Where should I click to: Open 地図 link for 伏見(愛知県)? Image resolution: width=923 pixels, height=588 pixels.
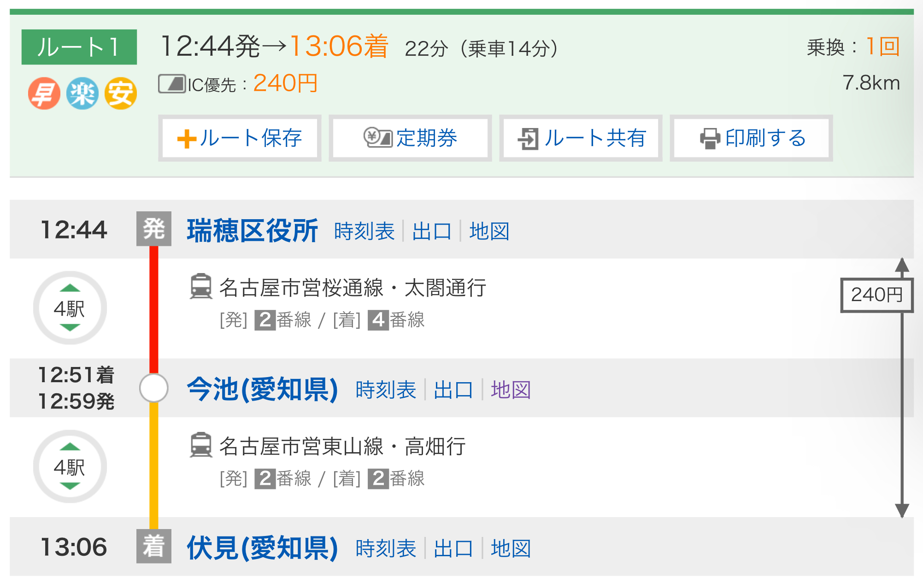511,549
